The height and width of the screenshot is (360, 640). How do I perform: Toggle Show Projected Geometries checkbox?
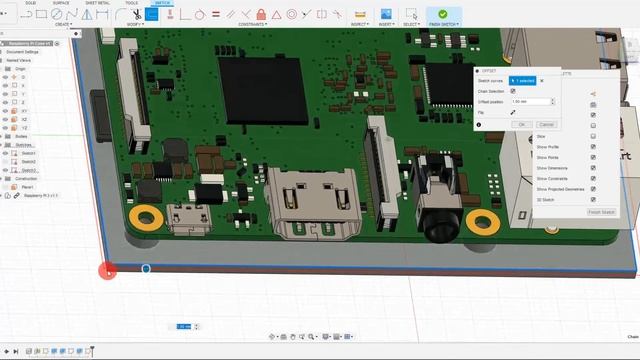point(593,189)
